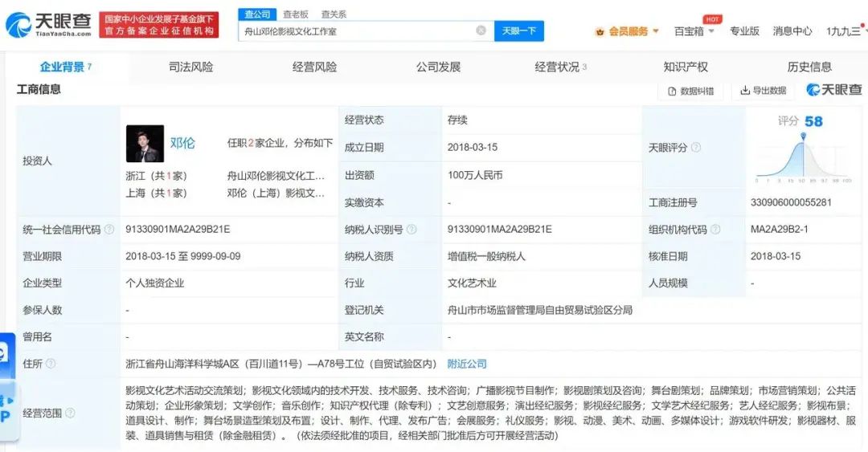This screenshot has height=452, width=868.
Task: Open the 1九九三 user account menu
Action: tap(845, 31)
